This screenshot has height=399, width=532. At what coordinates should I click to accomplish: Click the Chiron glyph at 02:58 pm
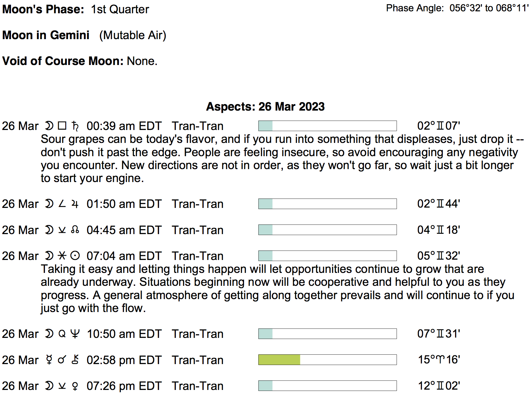pos(75,360)
